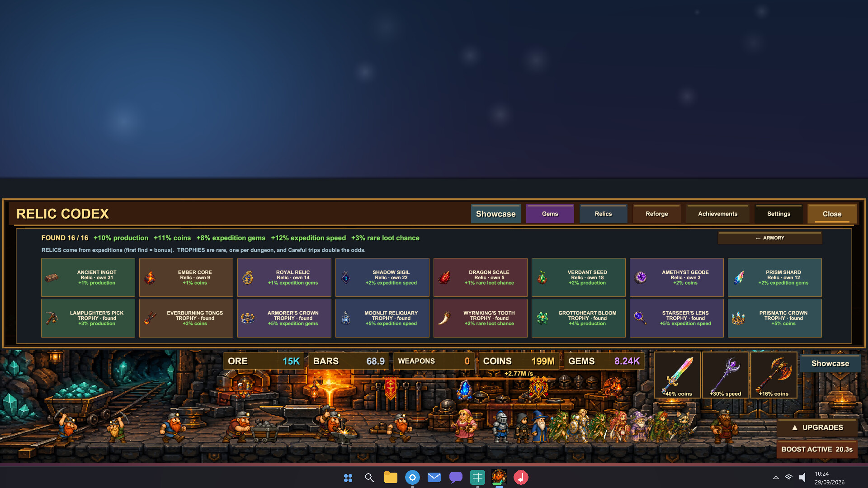Click the Coins 199M counter
Screen dimensions: 868x488
(x=519, y=361)
